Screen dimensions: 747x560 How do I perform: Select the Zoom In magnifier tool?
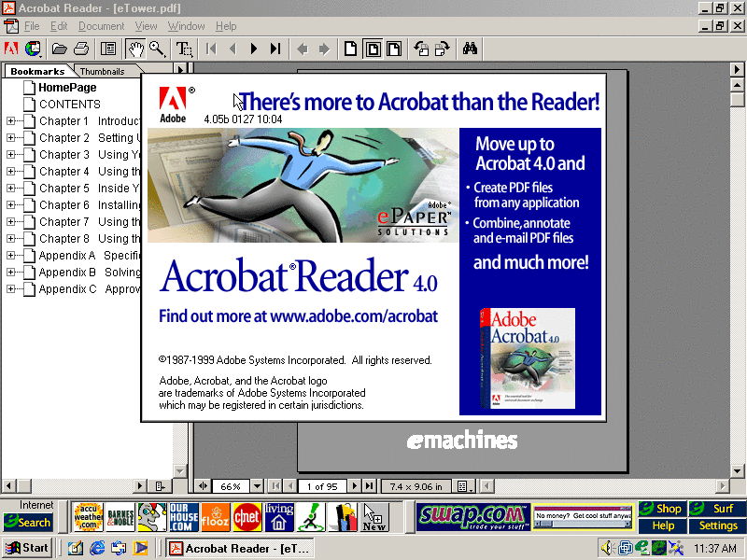click(x=157, y=49)
